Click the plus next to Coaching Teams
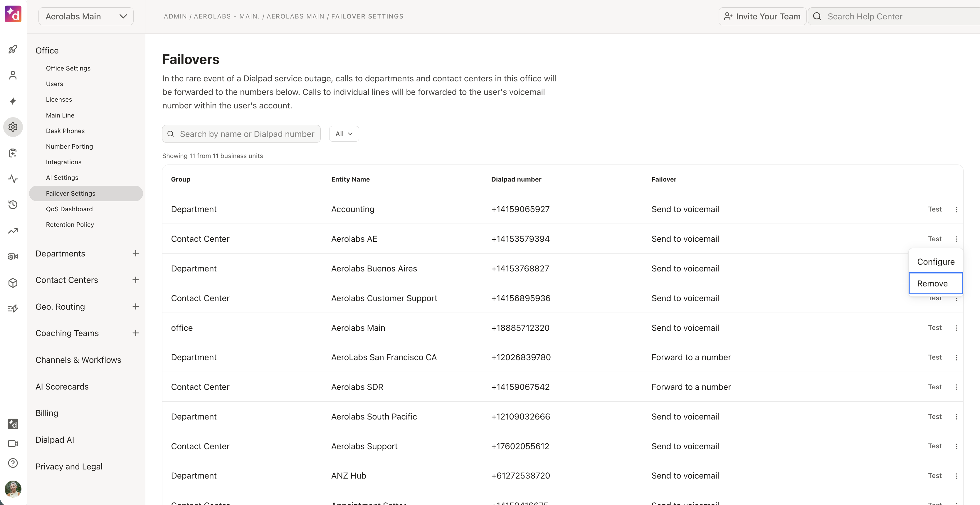This screenshot has height=505, width=980. point(135,333)
